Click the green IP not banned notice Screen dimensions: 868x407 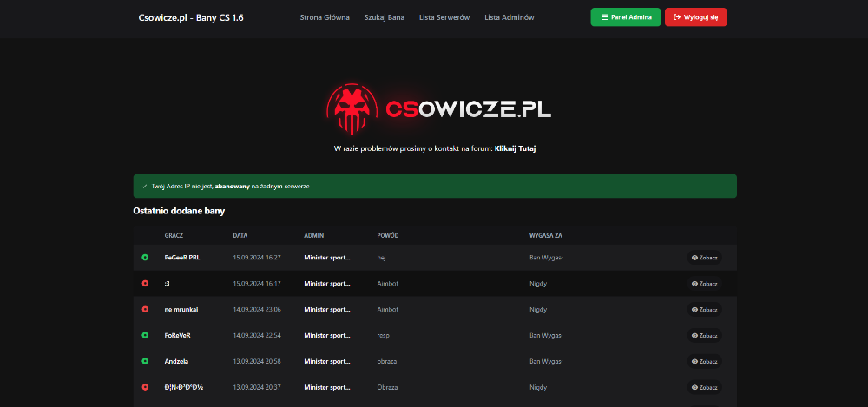[435, 186]
